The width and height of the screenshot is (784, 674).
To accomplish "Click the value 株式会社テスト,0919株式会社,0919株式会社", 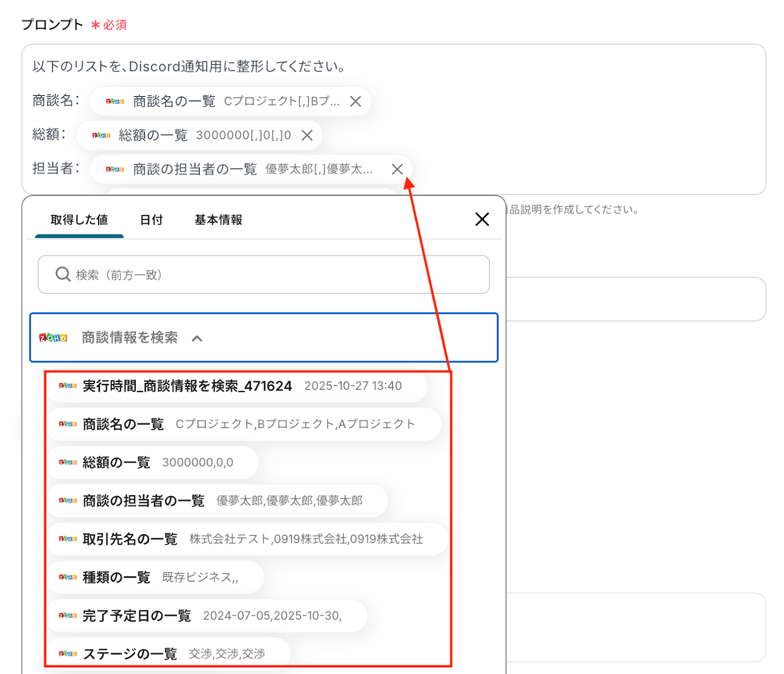I will tap(306, 539).
